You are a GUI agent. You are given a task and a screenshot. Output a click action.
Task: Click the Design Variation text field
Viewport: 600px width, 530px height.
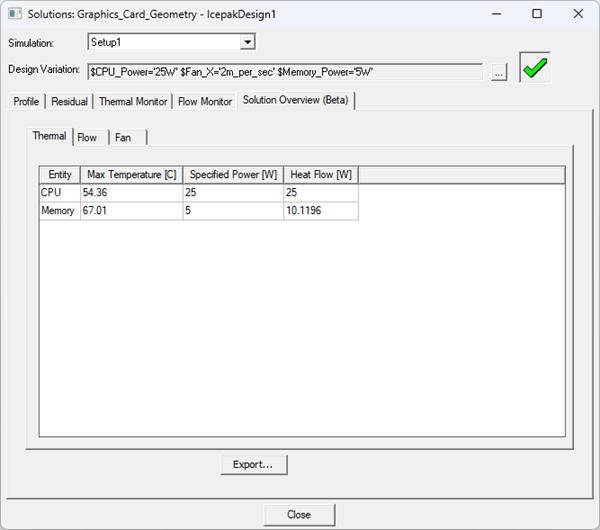pos(285,72)
